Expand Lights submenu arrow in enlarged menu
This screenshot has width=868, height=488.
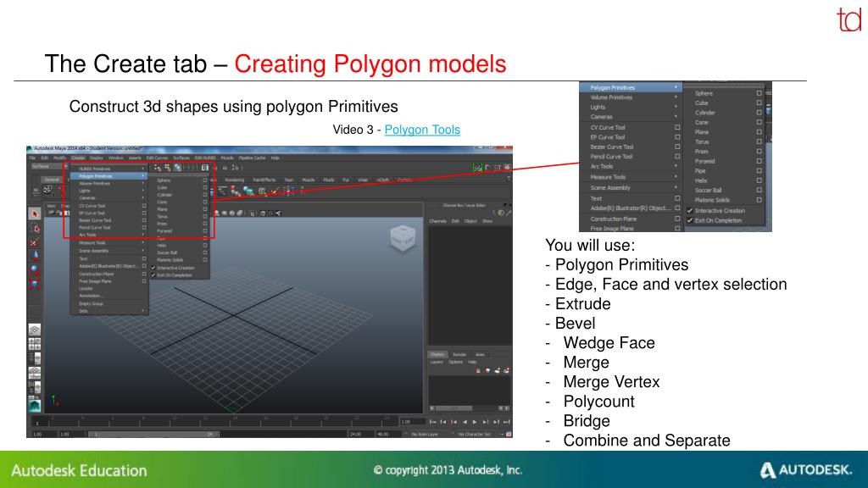676,108
